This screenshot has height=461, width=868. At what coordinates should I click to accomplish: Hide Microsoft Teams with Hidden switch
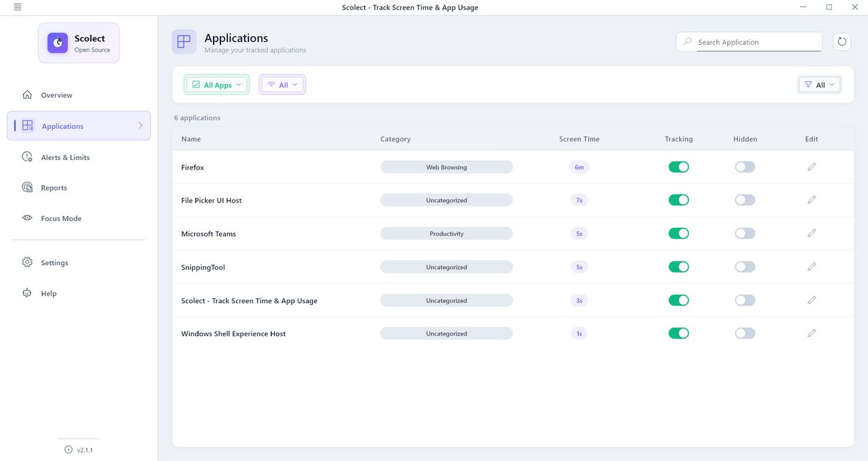(x=745, y=233)
